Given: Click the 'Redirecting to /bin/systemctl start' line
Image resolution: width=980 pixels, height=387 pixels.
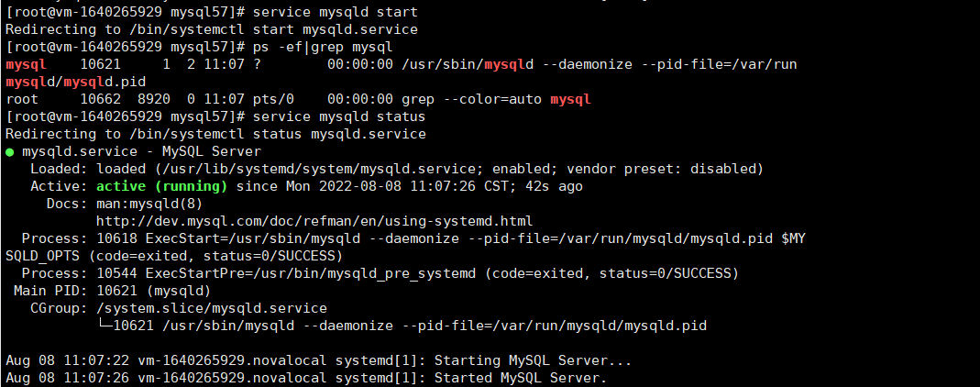Looking at the screenshot, I should [x=211, y=29].
